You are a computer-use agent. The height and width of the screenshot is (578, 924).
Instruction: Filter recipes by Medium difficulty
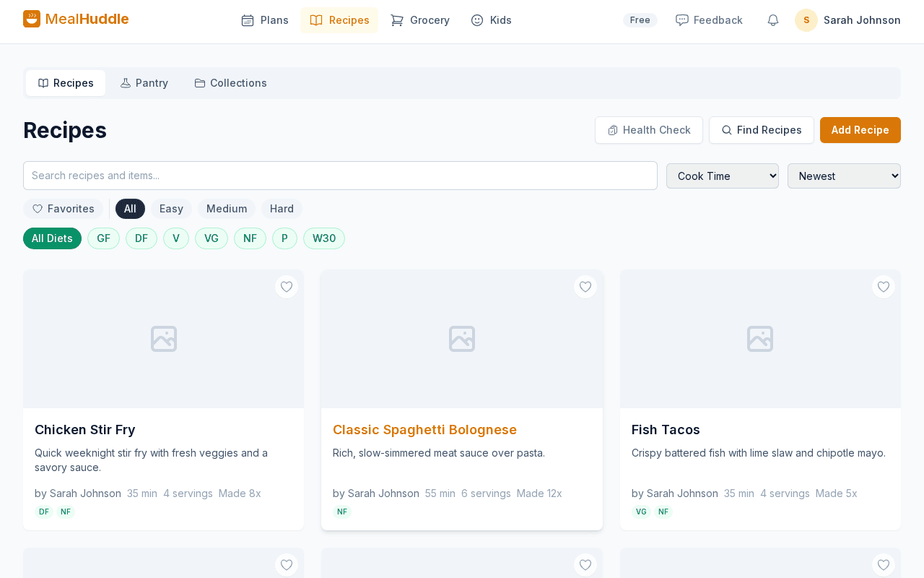[x=227, y=209]
